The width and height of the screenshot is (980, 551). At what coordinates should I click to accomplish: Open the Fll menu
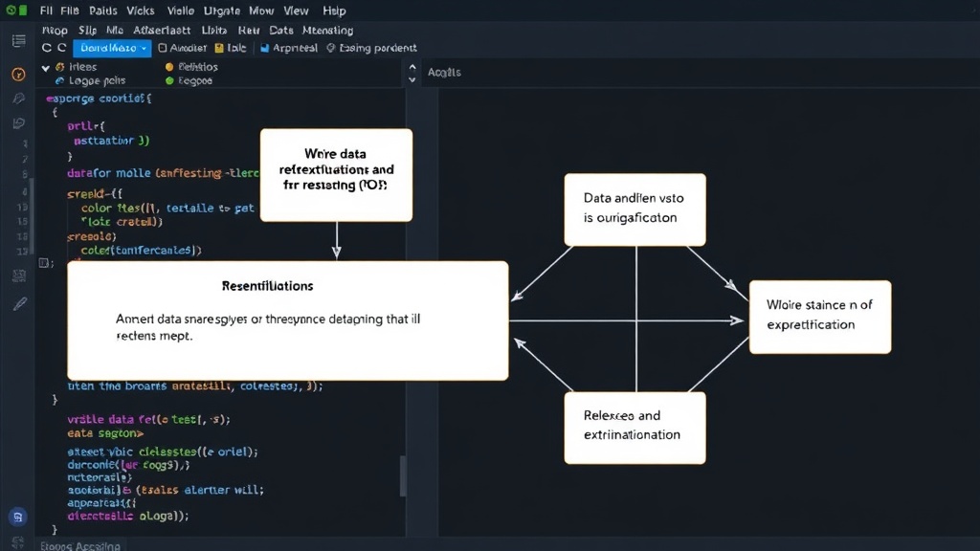coord(46,11)
